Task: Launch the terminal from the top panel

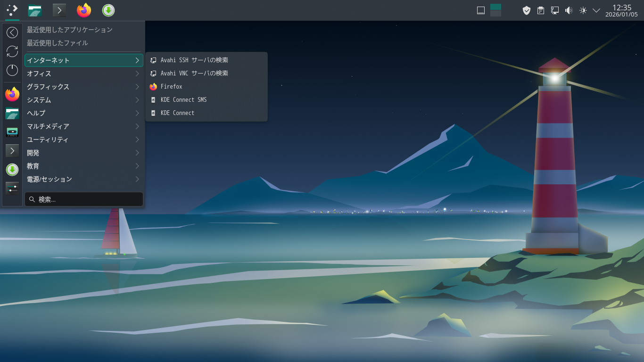Action: pyautogui.click(x=59, y=10)
